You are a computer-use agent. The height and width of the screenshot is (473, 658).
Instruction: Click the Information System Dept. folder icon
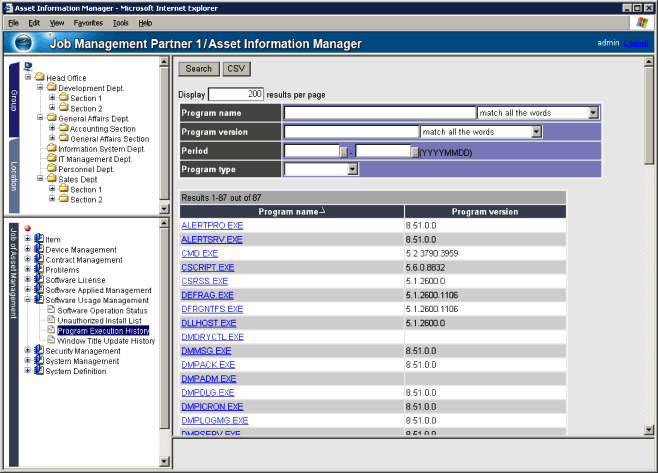[51, 149]
